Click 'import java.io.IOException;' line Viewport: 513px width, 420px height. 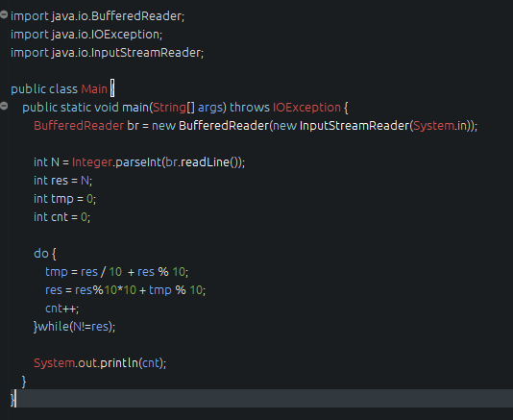tap(86, 35)
